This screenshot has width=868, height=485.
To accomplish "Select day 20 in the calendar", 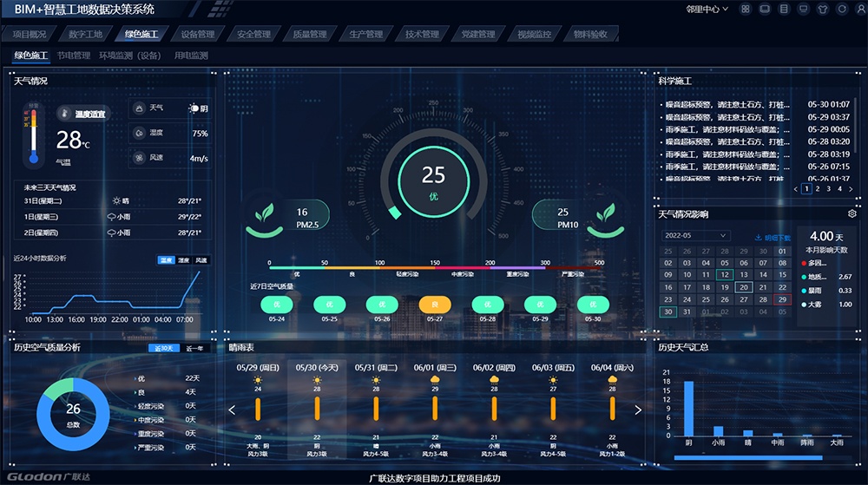I will [x=743, y=287].
